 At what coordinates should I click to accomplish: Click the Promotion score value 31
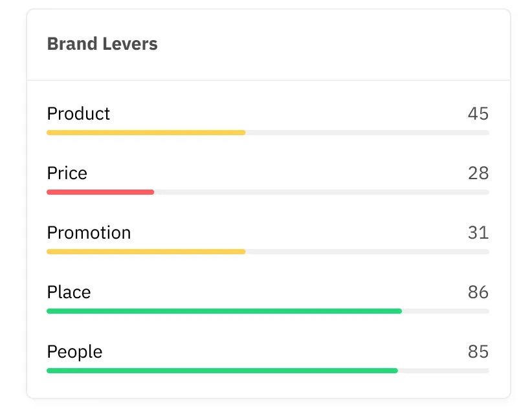[x=478, y=233]
